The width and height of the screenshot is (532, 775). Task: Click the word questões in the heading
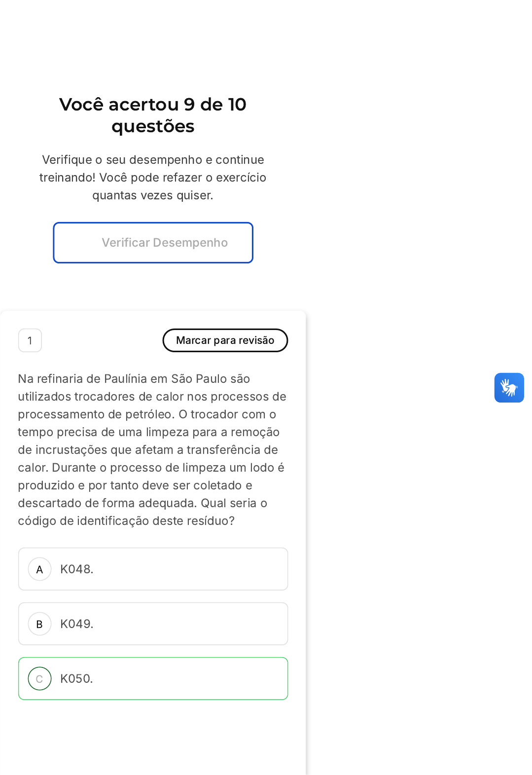(153, 127)
